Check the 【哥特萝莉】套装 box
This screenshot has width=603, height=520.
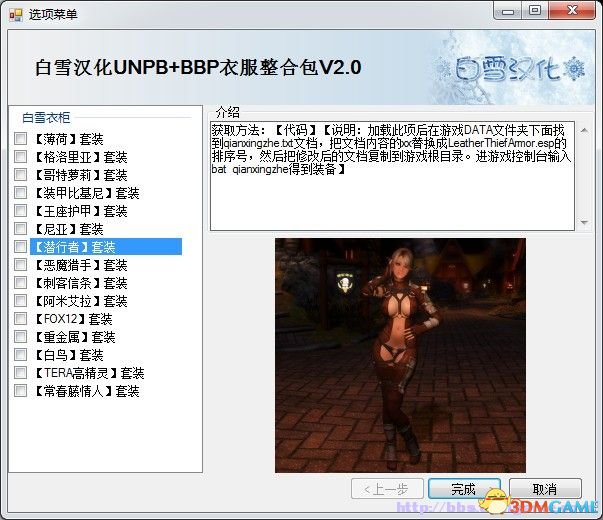[x=20, y=175]
